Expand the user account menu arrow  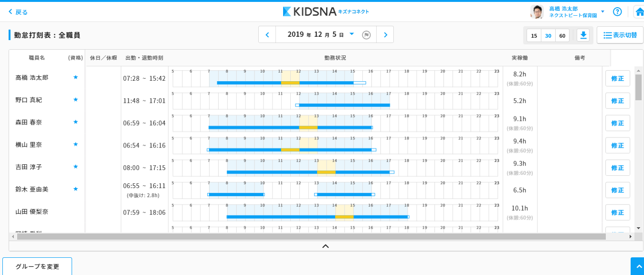tap(602, 11)
